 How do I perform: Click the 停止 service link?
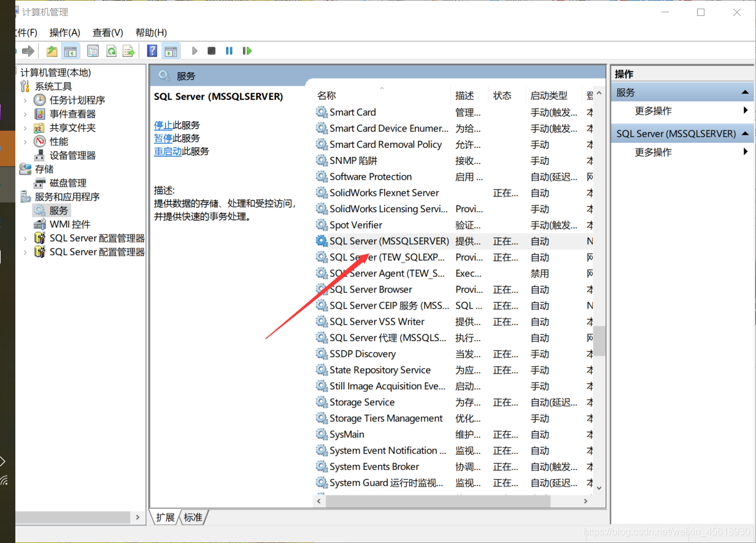163,125
